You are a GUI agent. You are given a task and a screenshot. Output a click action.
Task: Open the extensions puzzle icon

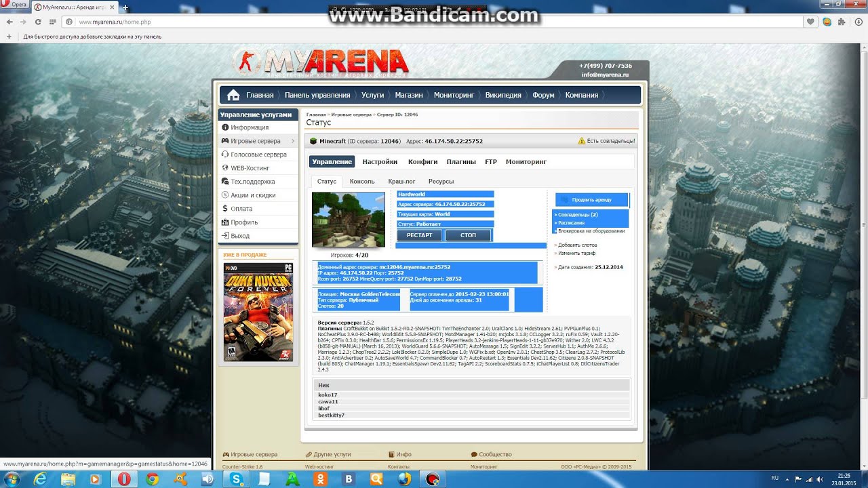842,22
